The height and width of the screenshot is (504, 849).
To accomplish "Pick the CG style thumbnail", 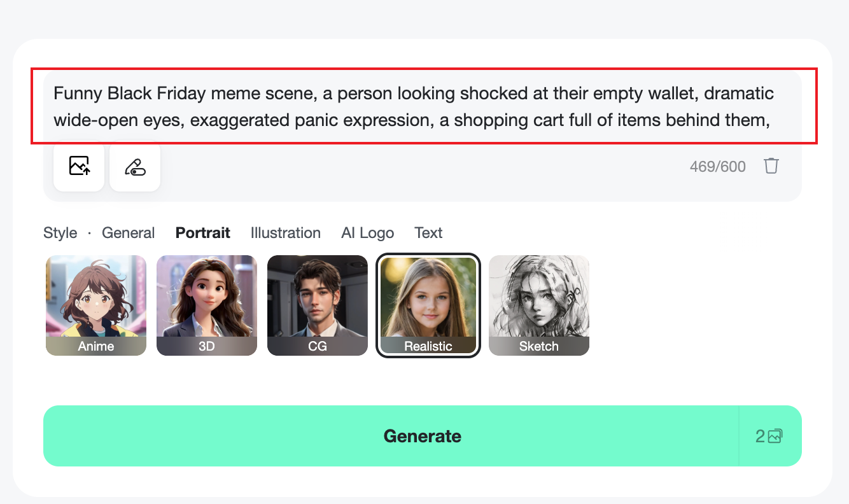I will (318, 305).
